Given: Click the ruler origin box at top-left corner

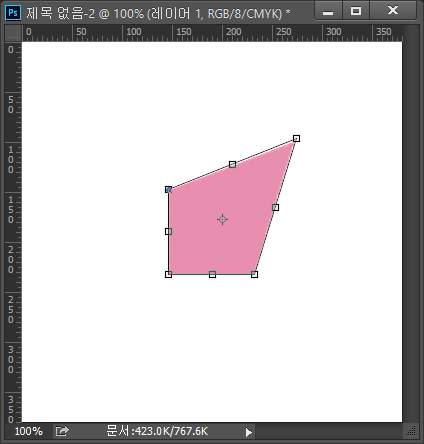Looking at the screenshot, I should (x=13, y=33).
